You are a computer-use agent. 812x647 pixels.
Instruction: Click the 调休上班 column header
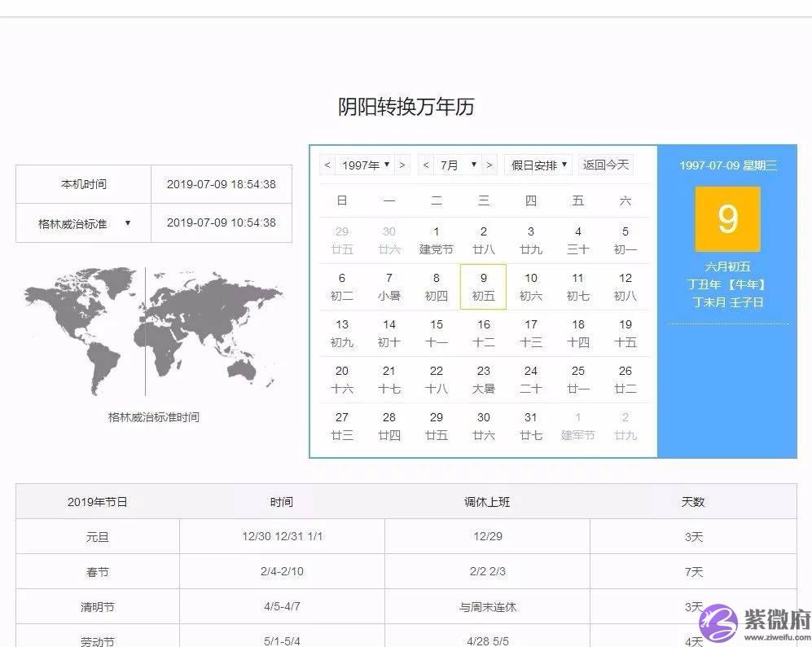pos(487,502)
